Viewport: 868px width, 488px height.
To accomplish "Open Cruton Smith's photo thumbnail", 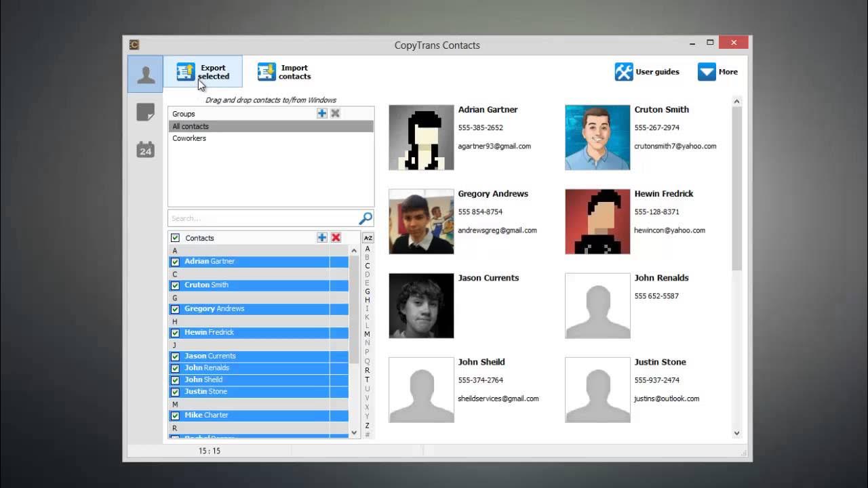I will 597,138.
